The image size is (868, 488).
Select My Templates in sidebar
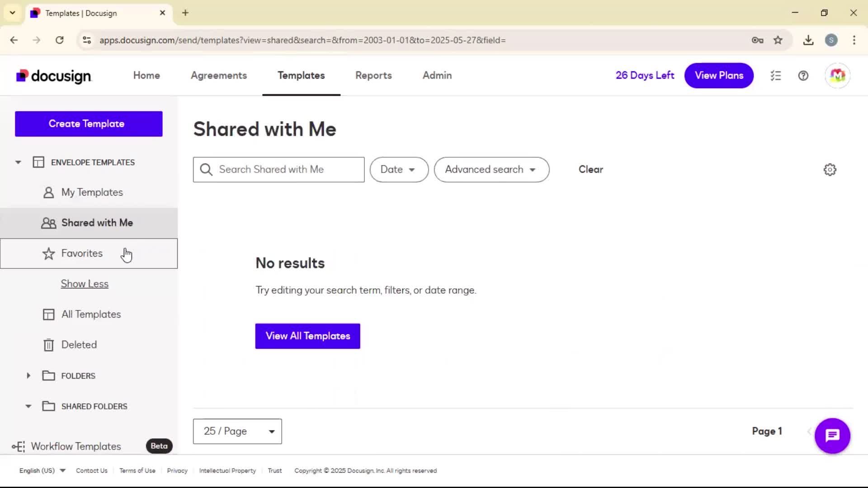coord(89,192)
